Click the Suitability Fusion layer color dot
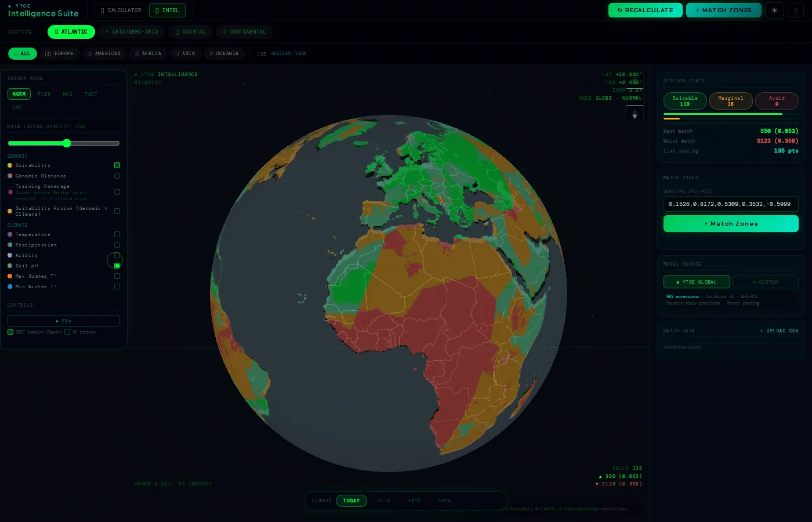The height and width of the screenshot is (522, 812). click(10, 211)
